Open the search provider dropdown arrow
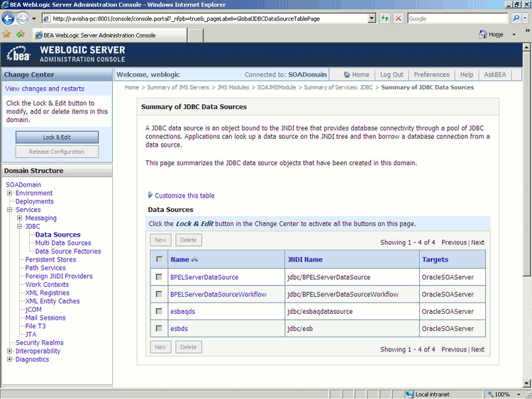 point(525,18)
